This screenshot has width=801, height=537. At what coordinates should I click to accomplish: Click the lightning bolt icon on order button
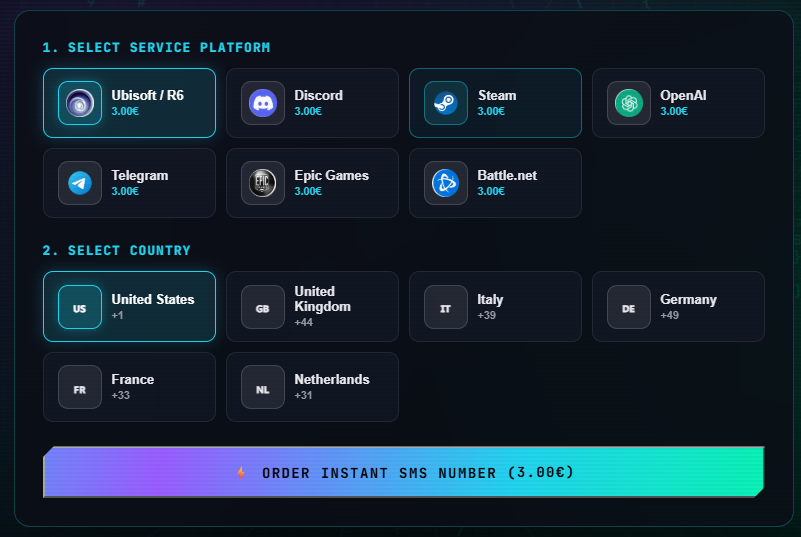coord(241,473)
